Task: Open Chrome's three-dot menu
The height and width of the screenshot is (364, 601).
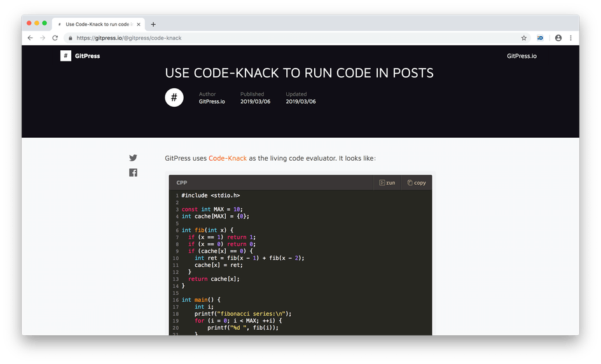Action: [x=570, y=38]
